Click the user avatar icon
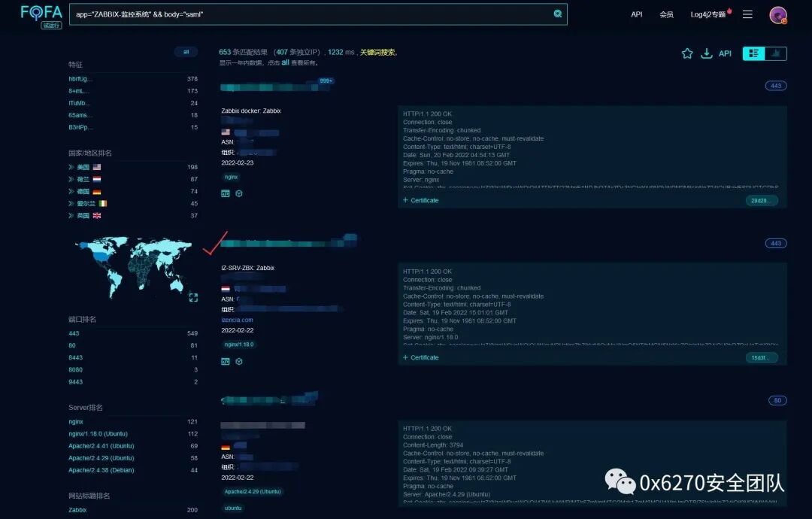Image resolution: width=812 pixels, height=519 pixels. [778, 15]
